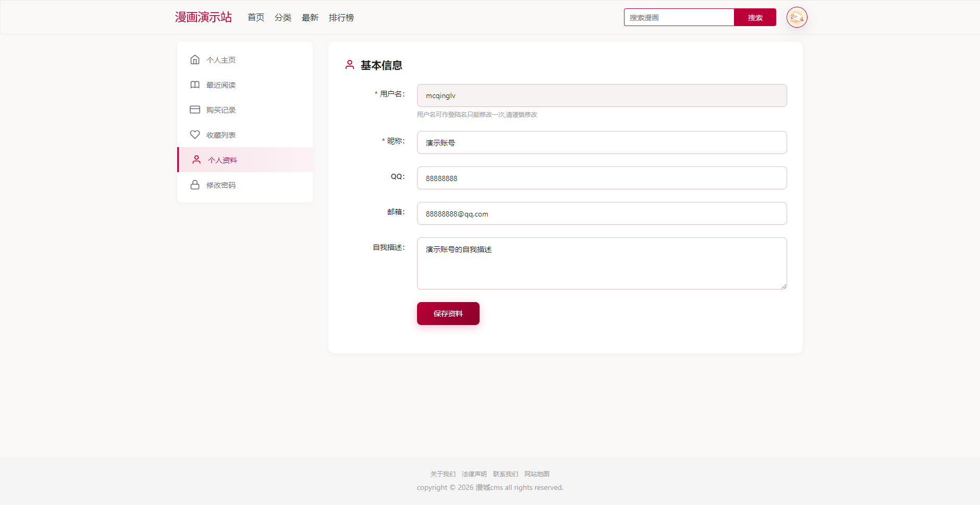Click the 搜索 button
Viewport: 980px width, 505px height.
[x=755, y=17]
